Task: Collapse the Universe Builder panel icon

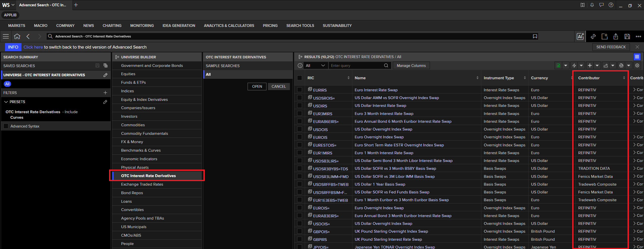Action: click(117, 57)
